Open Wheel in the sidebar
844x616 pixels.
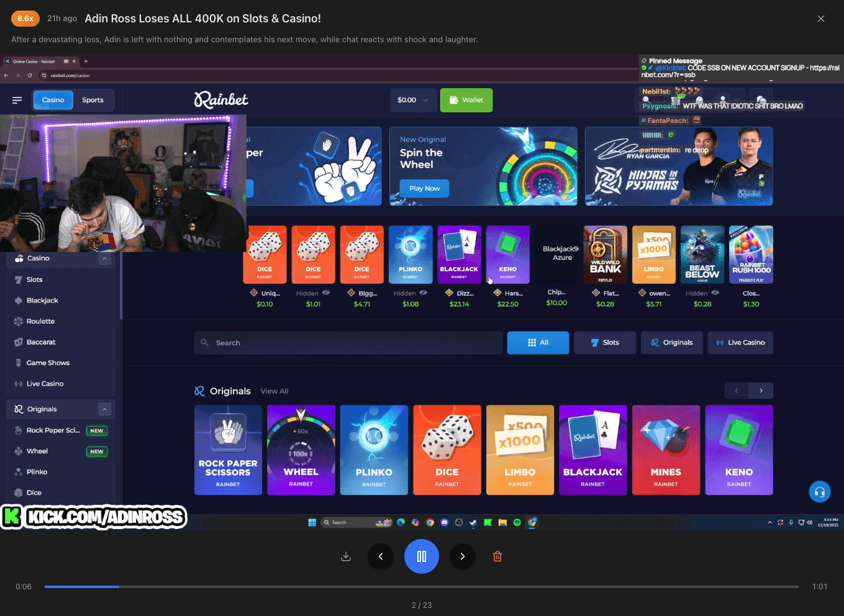click(x=37, y=451)
